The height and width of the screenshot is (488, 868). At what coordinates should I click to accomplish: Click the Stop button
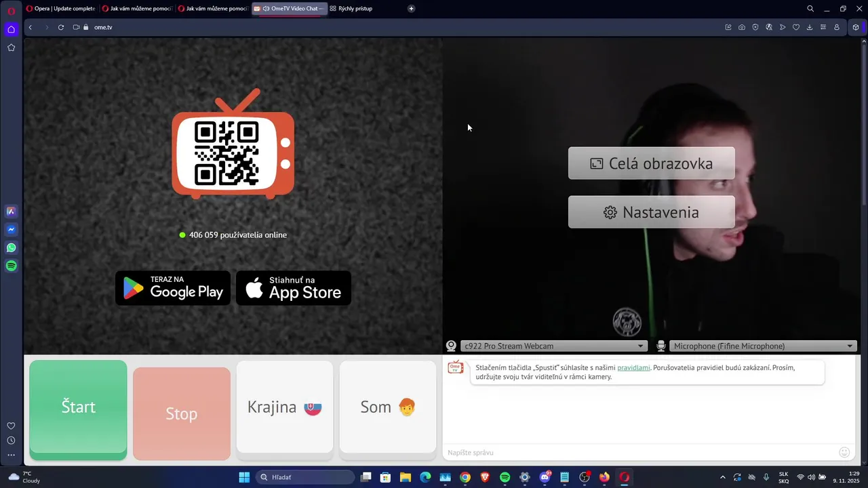coord(182,413)
